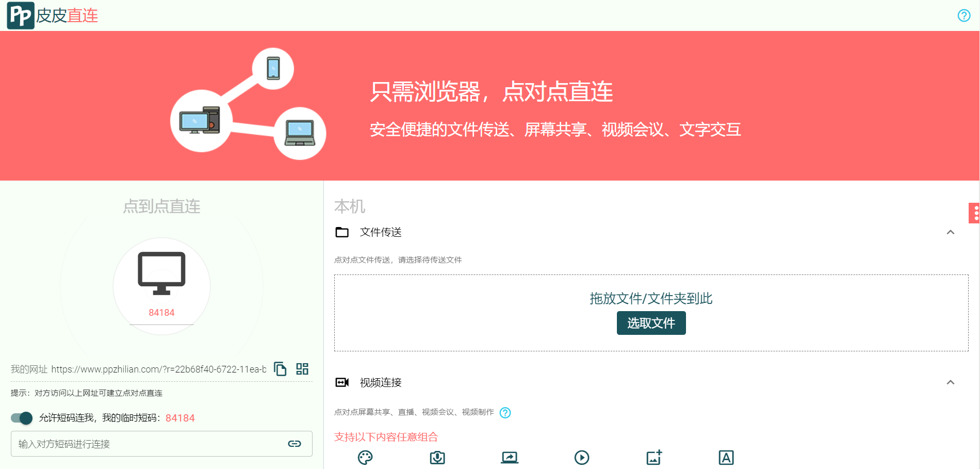This screenshot has height=469, width=980.
Task: Open the screen sharing laptop icon
Action: tap(510, 457)
